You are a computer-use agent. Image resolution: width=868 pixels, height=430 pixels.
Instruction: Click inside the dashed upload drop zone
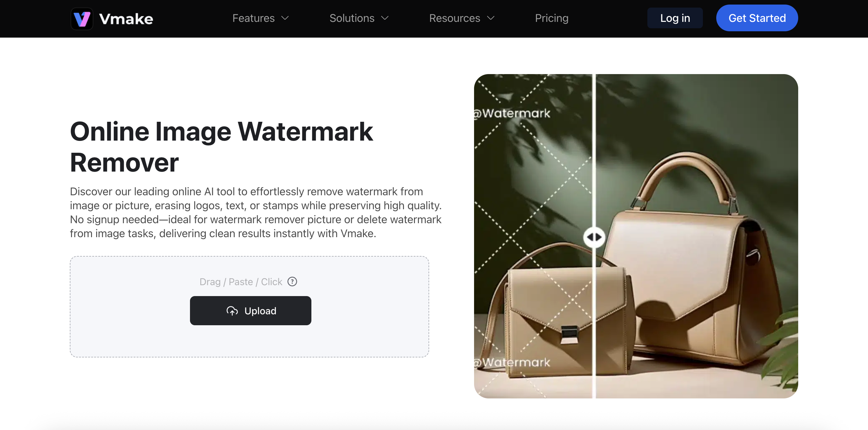[249, 341]
